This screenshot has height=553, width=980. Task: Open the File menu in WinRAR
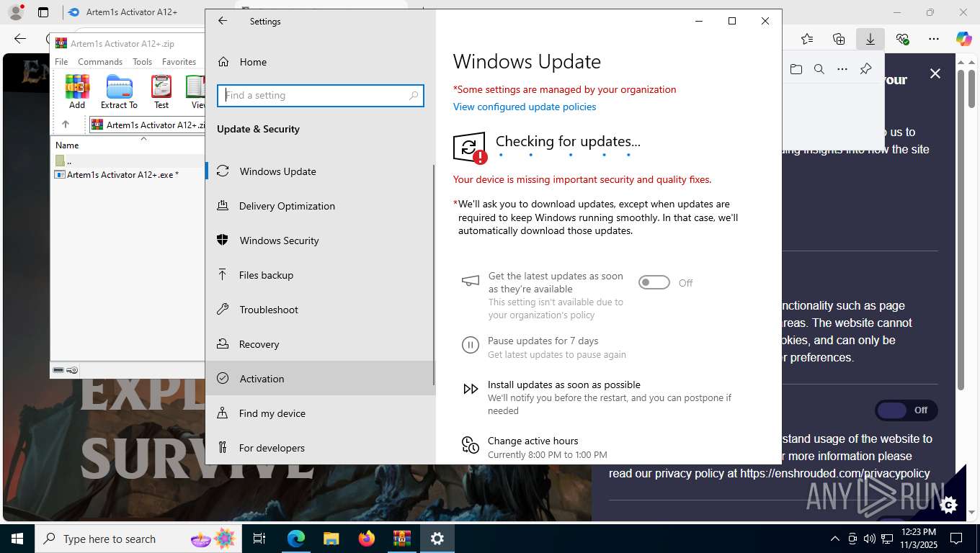(x=61, y=62)
